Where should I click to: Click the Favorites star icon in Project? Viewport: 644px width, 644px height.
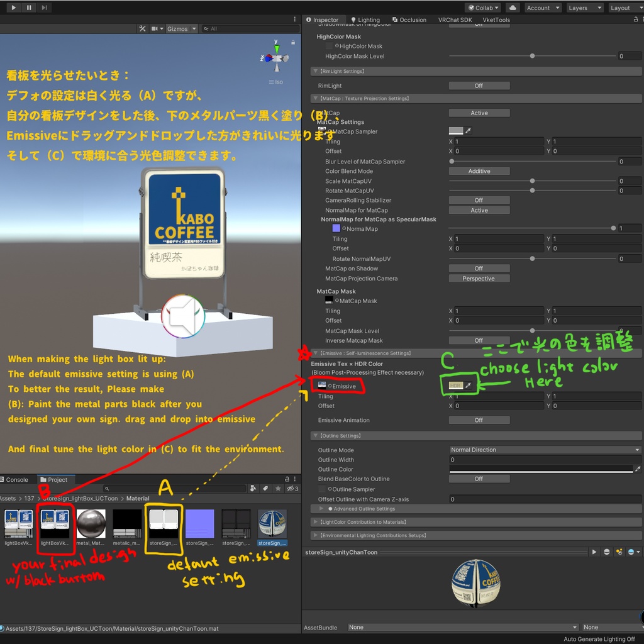tap(278, 488)
